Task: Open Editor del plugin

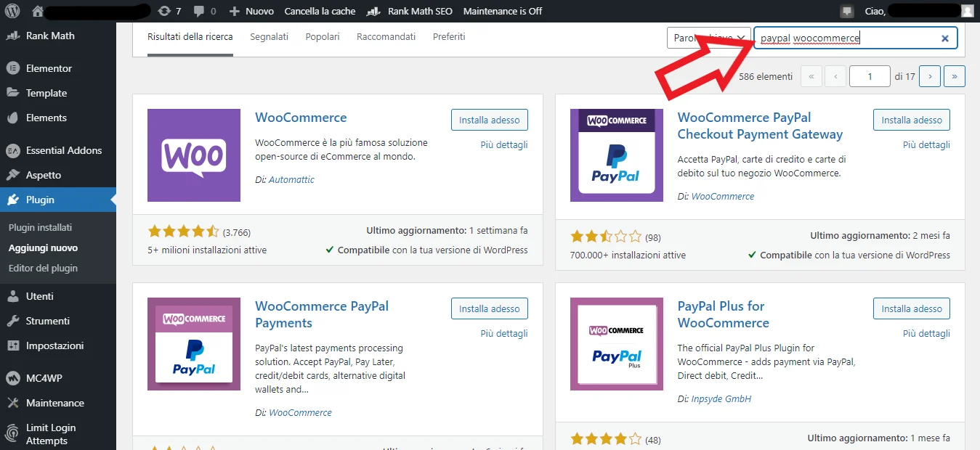Action: point(43,268)
